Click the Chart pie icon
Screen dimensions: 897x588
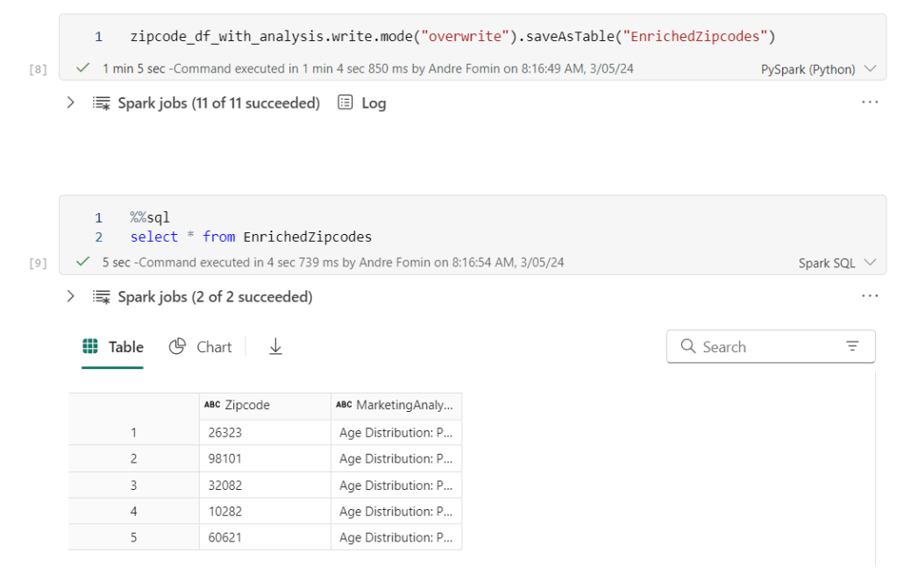pyautogui.click(x=177, y=346)
